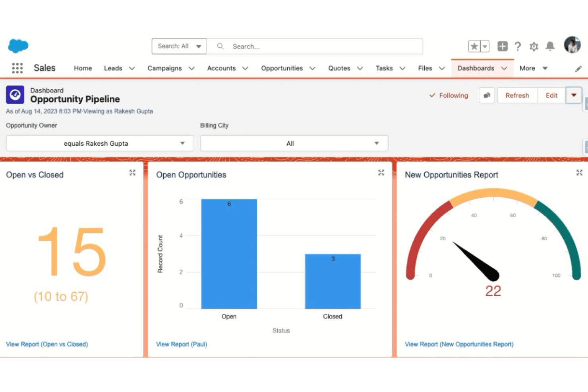Click the Opportunity Pipeline dashboard icon
Image resolution: width=588 pixels, height=392 pixels.
tap(15, 95)
